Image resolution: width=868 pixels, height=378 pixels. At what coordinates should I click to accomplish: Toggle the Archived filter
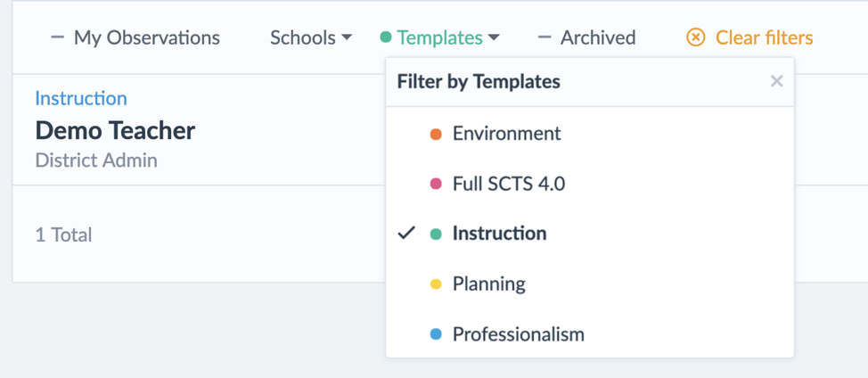click(597, 37)
